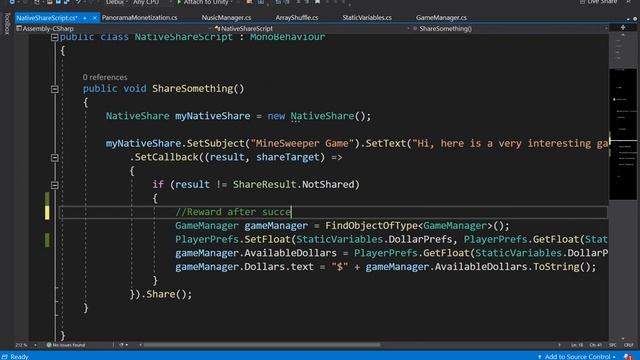This screenshot has width=640, height=360.
Task: Click the No issues found indicator
Action: 66,345
